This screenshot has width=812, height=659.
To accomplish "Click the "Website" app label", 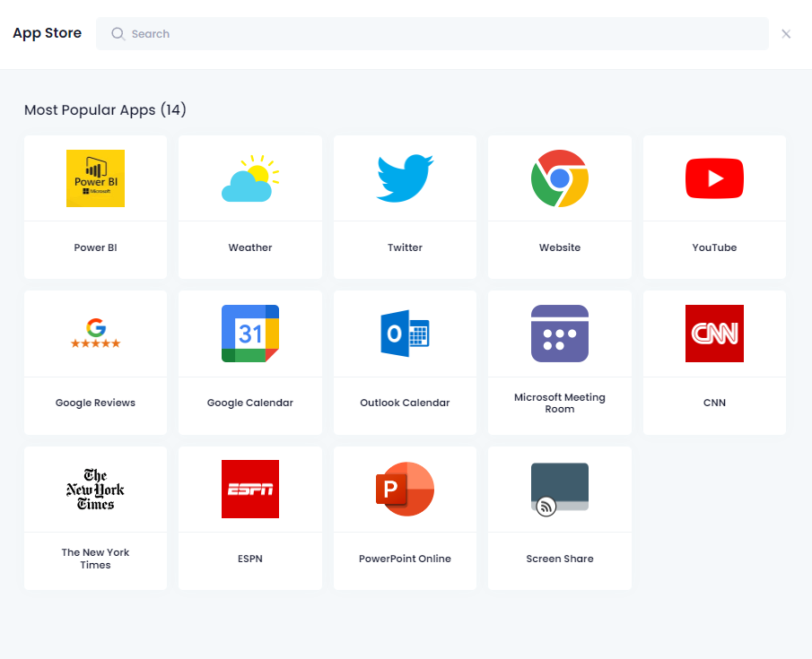I will [560, 247].
